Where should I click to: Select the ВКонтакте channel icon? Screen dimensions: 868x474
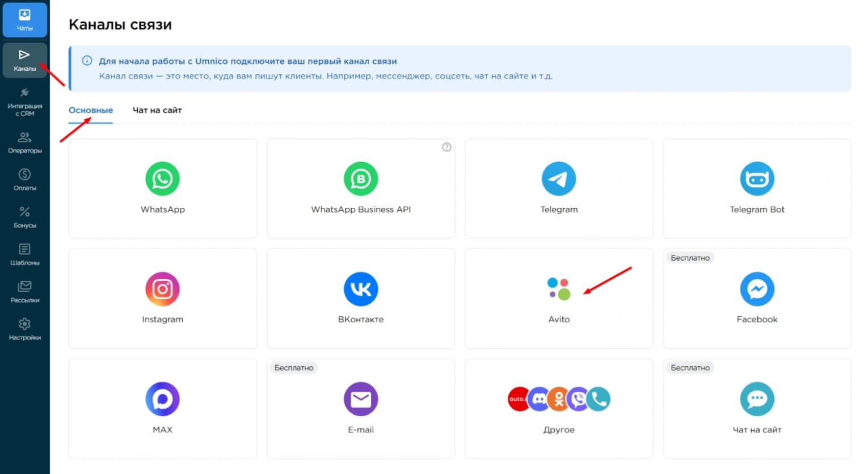coord(361,289)
